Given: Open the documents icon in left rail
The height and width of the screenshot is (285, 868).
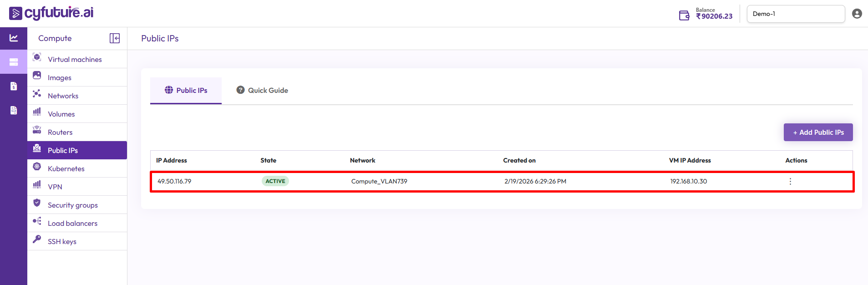Looking at the screenshot, I should pyautogui.click(x=14, y=110).
